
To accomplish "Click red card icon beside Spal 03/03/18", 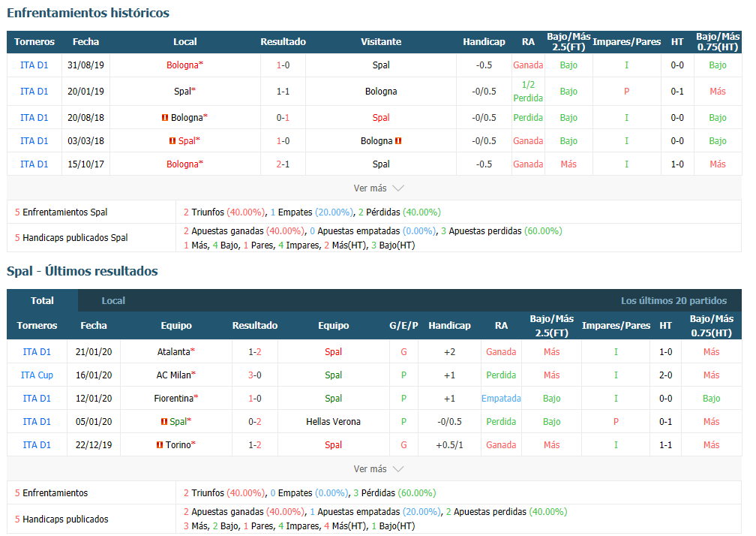I will [x=172, y=141].
